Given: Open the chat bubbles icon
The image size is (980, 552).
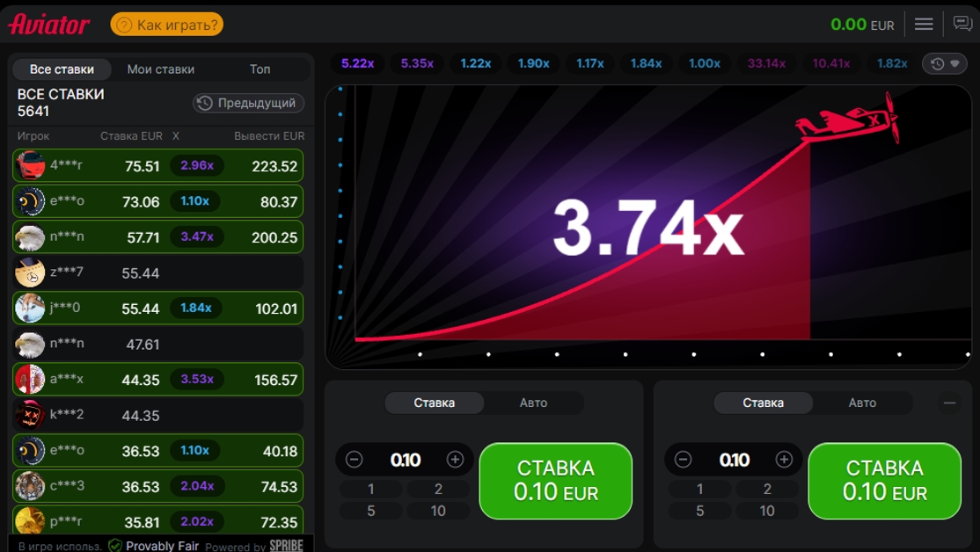Looking at the screenshot, I should coord(962,24).
